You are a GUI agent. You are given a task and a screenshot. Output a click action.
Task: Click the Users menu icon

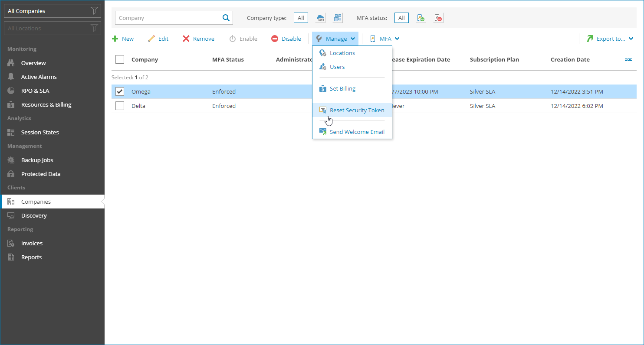coord(322,67)
